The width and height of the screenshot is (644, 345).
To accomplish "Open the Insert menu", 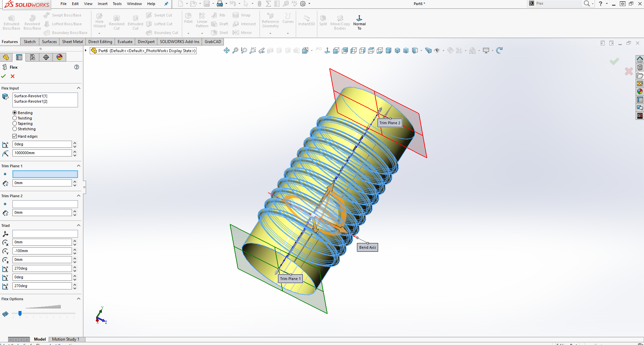I will (x=103, y=4).
